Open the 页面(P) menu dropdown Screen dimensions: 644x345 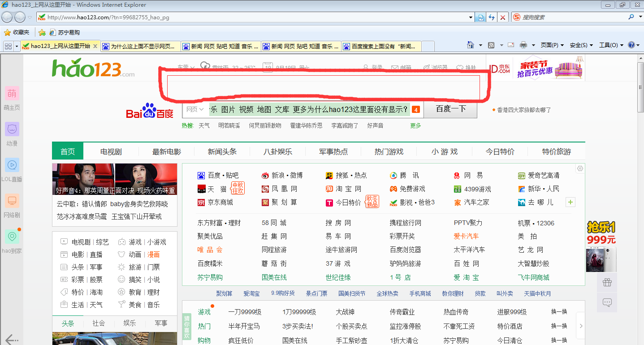tap(552, 45)
